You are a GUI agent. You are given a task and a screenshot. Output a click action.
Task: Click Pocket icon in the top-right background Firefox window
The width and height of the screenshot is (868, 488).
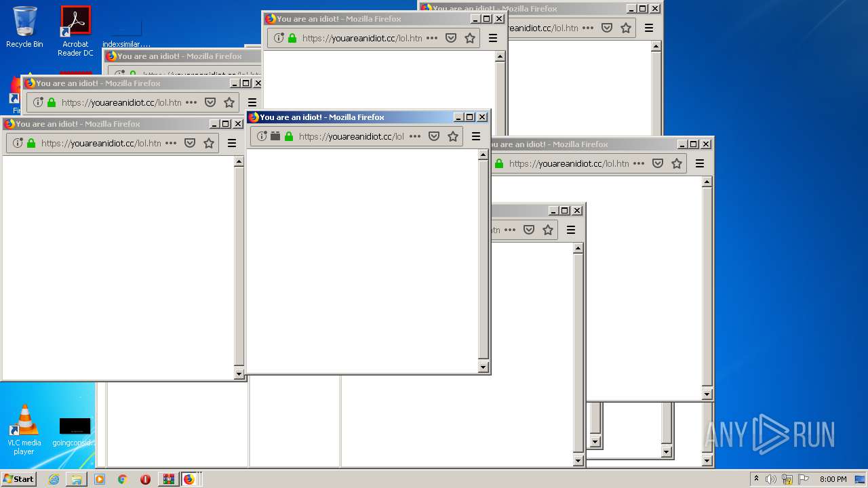tap(607, 28)
